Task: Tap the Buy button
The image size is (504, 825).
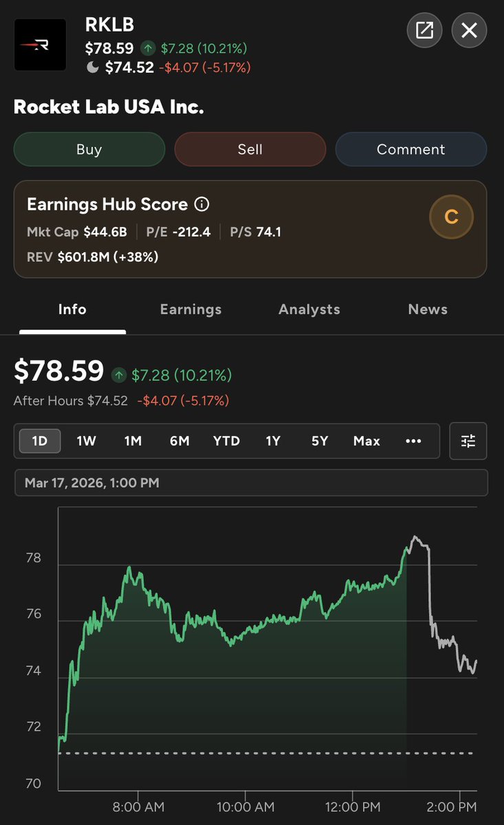Action: 89,149
